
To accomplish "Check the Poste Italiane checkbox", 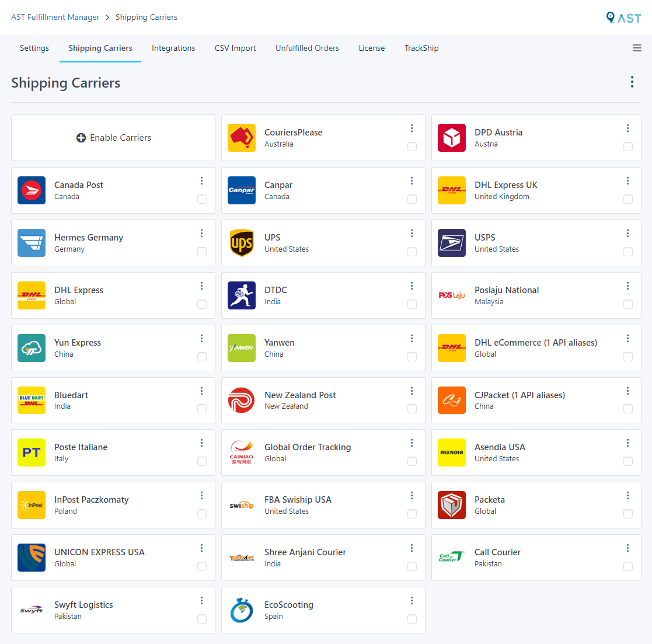I will tap(202, 461).
